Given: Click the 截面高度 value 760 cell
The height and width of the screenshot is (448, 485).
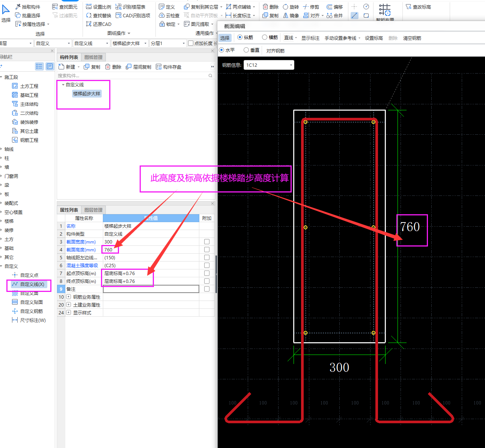Looking at the screenshot, I should coord(151,250).
